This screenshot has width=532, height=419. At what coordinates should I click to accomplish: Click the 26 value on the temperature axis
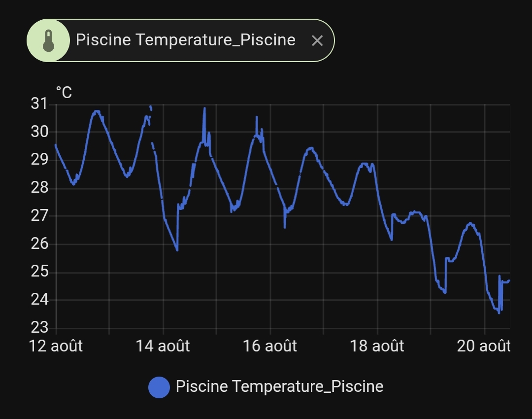pos(39,244)
